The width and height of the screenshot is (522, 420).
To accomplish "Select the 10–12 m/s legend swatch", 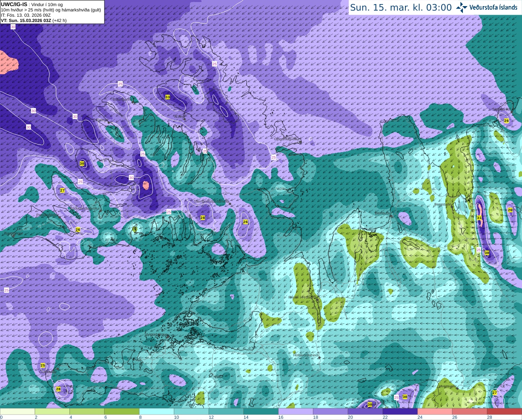I will [x=191, y=411].
